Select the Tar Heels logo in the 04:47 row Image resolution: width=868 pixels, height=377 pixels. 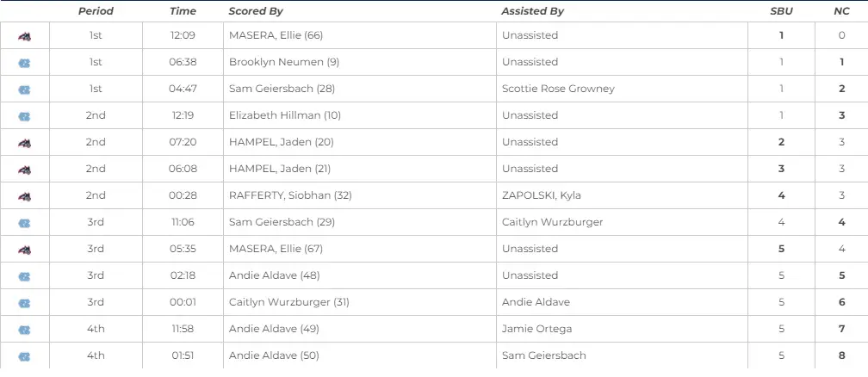pos(25,90)
